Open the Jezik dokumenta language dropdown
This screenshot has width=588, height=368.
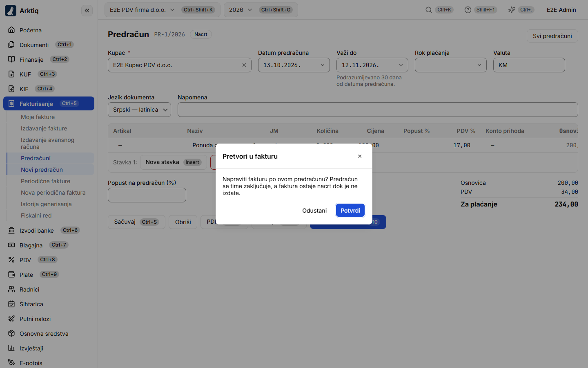point(140,110)
